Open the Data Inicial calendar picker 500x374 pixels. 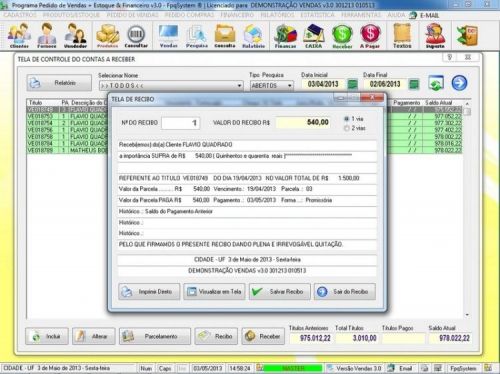pyautogui.click(x=353, y=84)
